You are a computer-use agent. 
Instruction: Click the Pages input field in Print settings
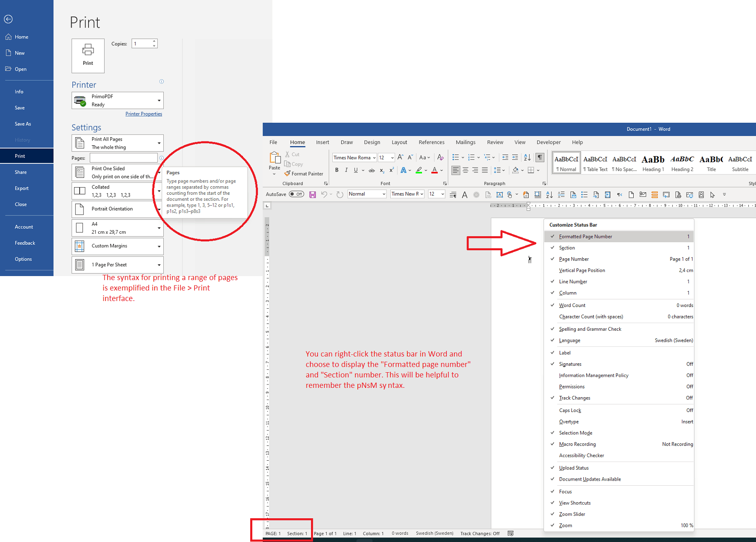[124, 158]
